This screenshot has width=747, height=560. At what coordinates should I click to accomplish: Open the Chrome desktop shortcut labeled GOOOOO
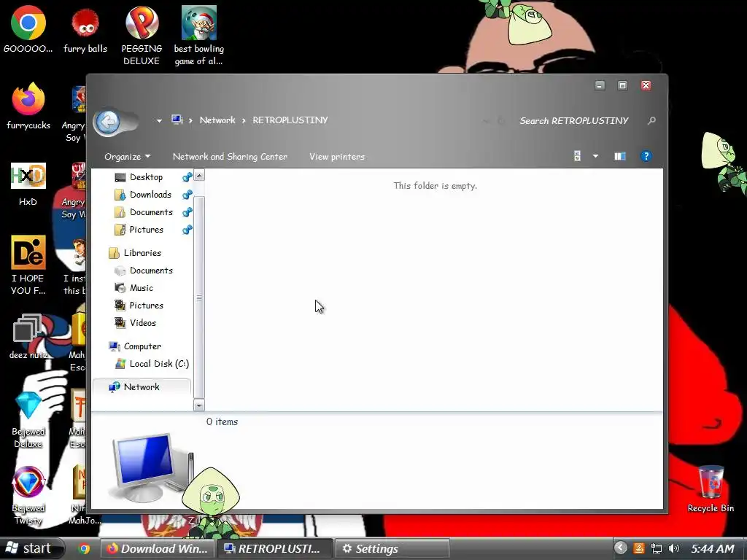[x=28, y=29]
